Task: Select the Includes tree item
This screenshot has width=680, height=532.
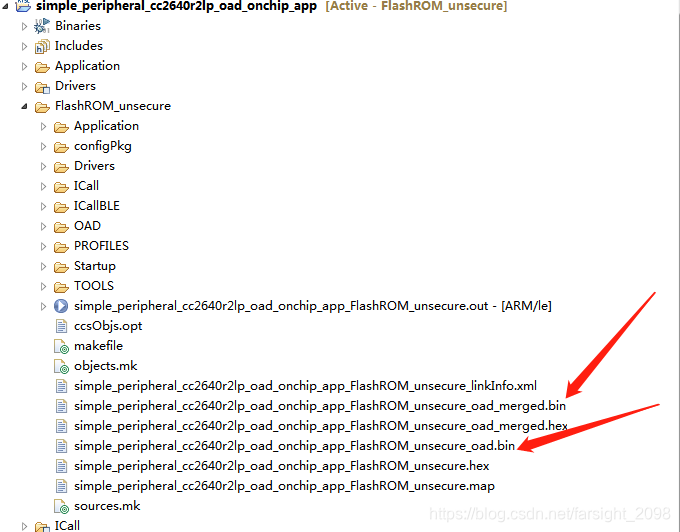Action: click(x=78, y=46)
